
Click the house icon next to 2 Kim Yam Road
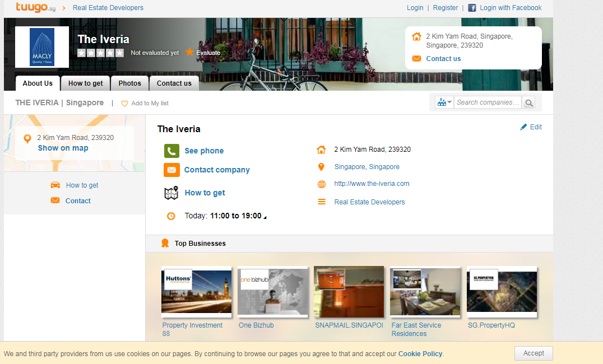[321, 150]
